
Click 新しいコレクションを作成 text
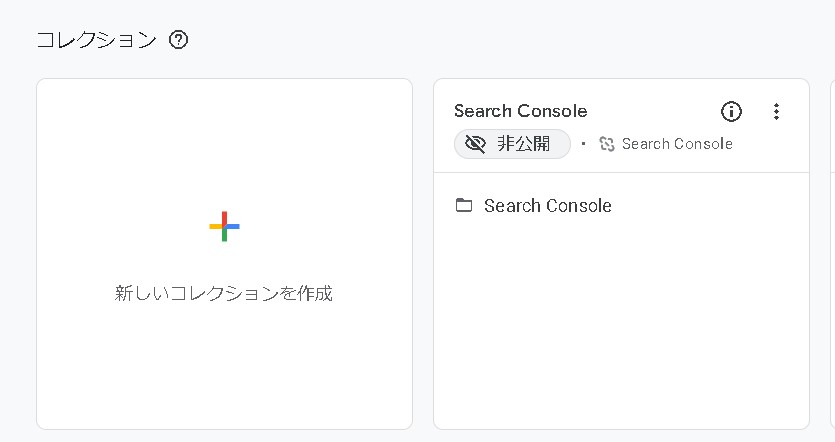pos(224,294)
